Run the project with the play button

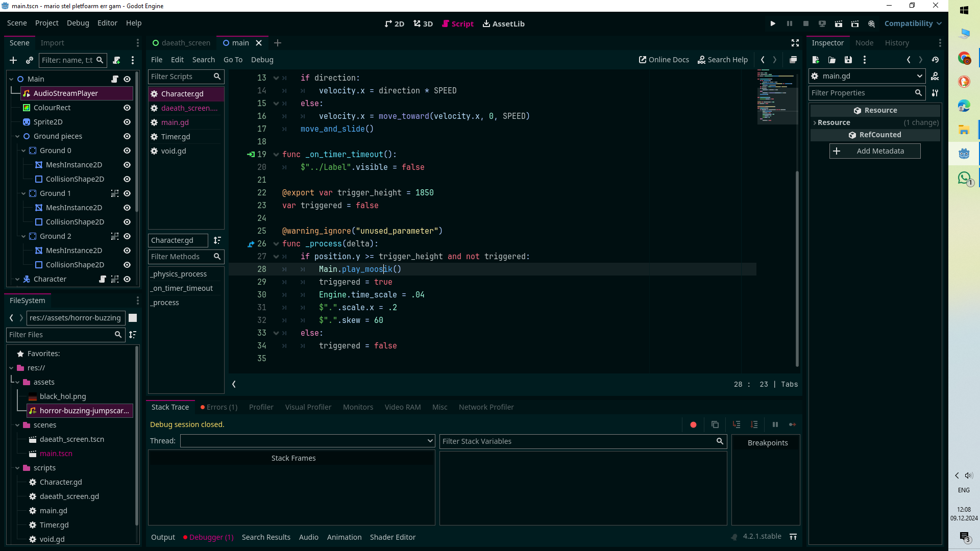(x=773, y=24)
